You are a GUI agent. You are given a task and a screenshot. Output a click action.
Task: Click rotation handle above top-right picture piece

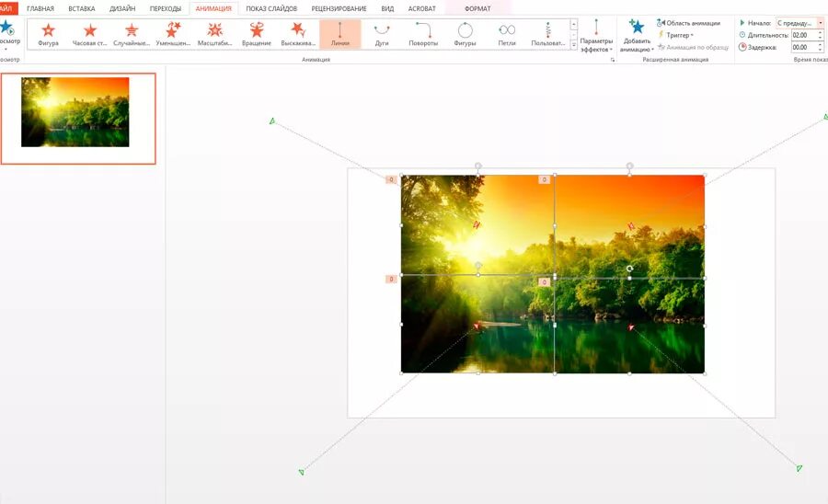629,166
